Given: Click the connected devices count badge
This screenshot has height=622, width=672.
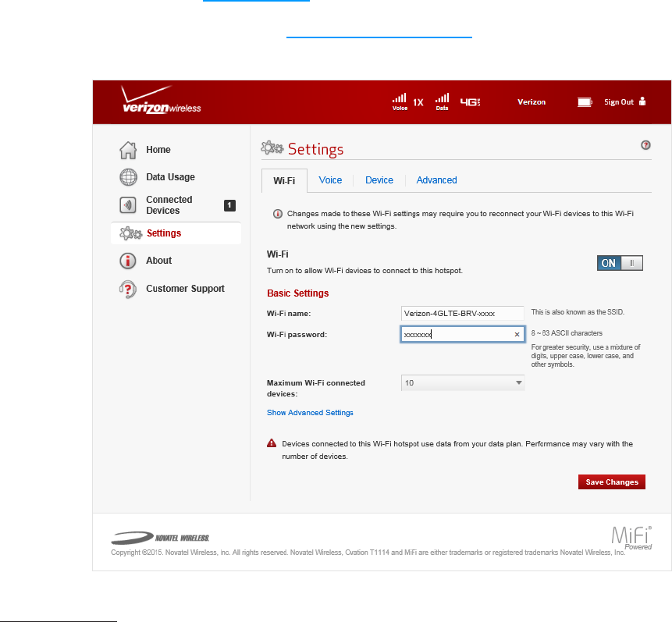Looking at the screenshot, I should (229, 205).
